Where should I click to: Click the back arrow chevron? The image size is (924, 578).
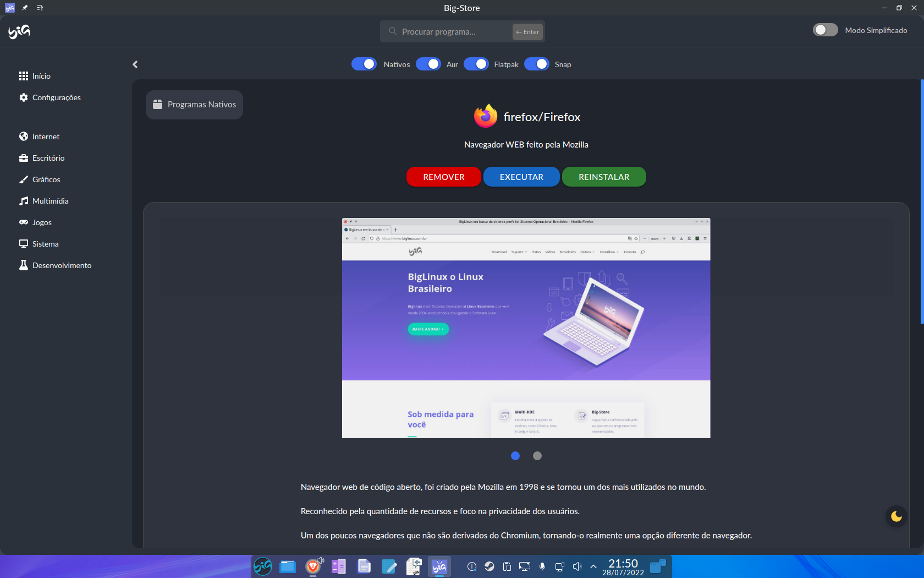[135, 64]
